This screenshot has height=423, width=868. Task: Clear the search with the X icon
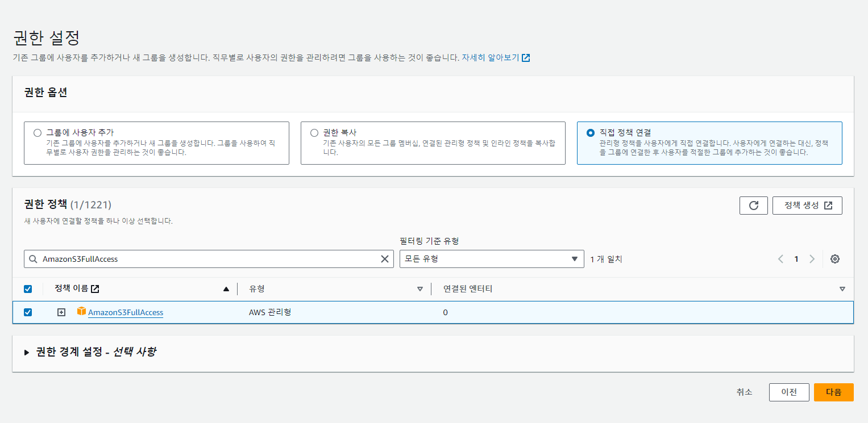384,258
